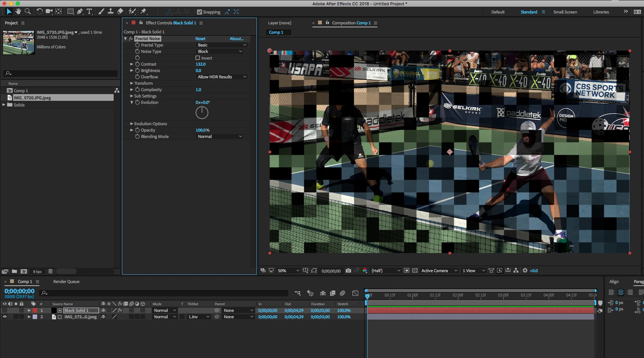Screen dimensions: 644x358
Task: Select the Eraser tool
Action: tap(120, 12)
